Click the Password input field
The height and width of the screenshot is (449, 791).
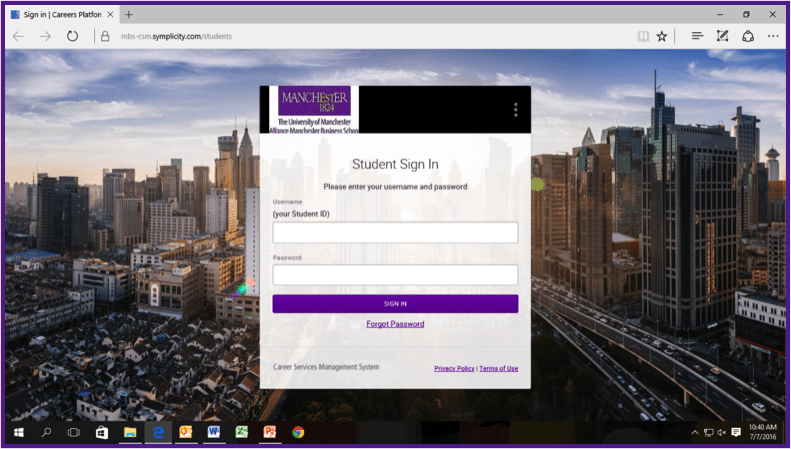(395, 275)
